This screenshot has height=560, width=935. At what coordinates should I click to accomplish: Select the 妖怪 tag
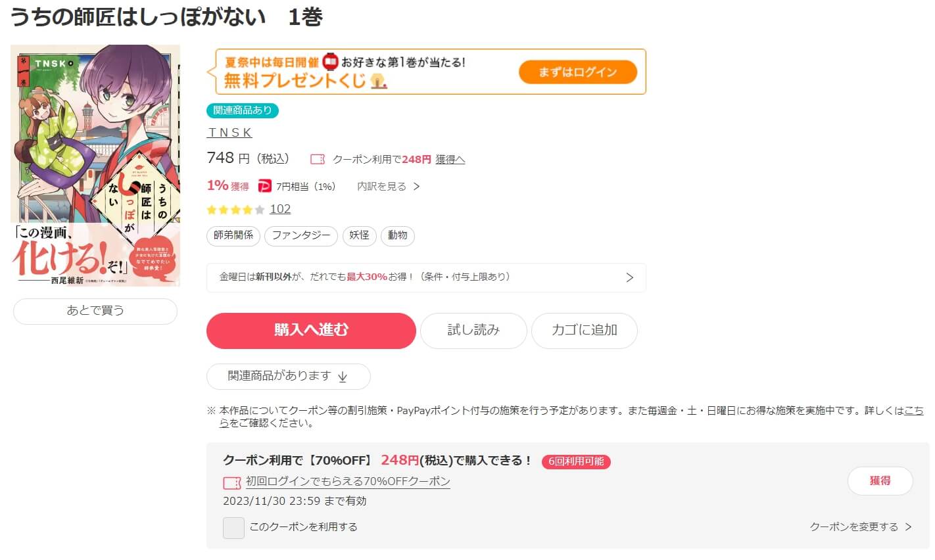click(359, 236)
